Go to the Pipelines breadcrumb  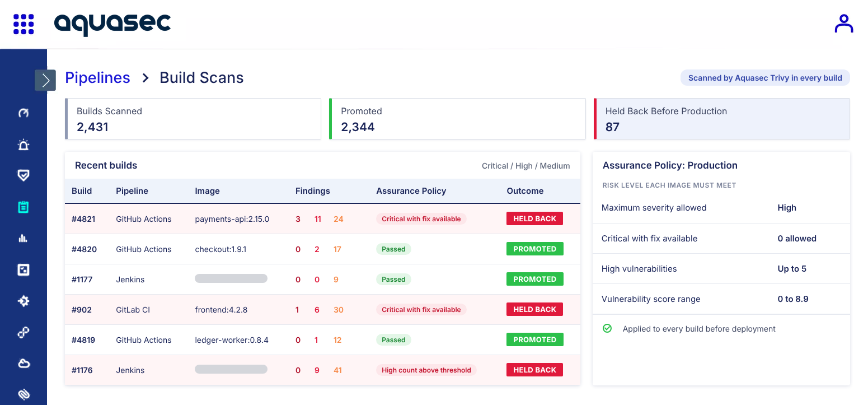coord(97,78)
